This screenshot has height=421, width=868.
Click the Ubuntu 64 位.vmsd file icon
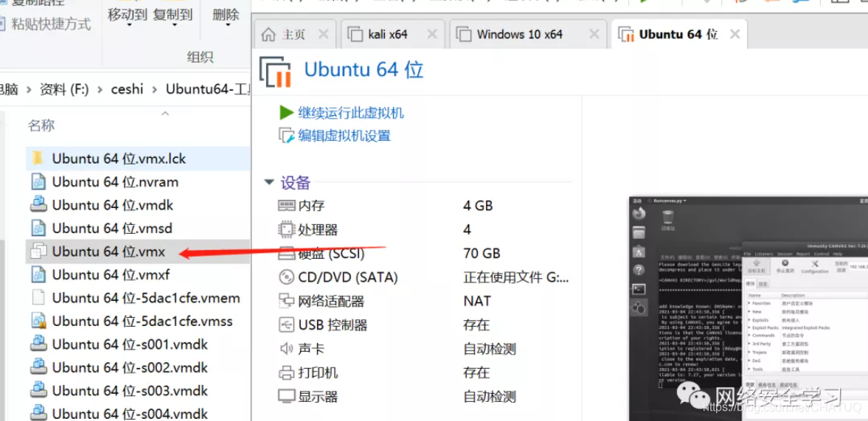(x=38, y=229)
